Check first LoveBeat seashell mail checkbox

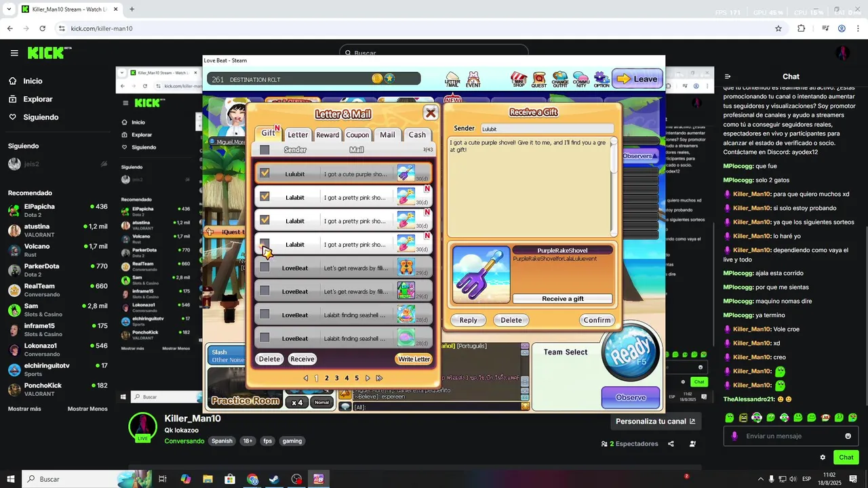pos(264,314)
